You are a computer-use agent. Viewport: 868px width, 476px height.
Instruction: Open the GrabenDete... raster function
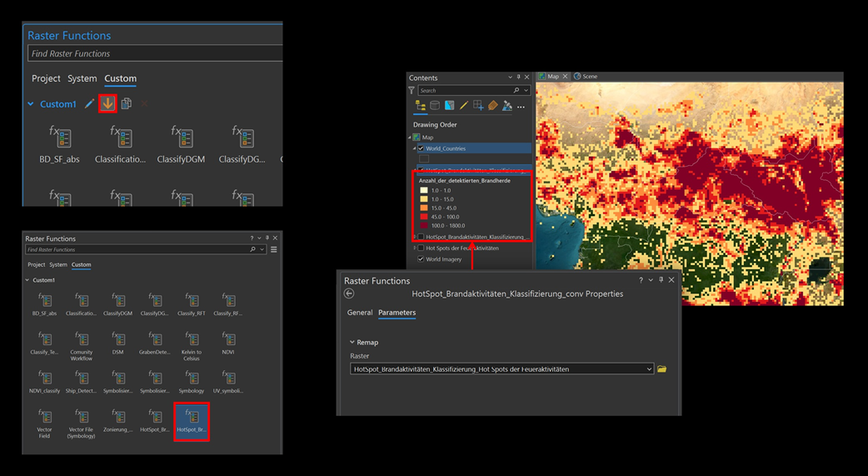[x=155, y=343]
